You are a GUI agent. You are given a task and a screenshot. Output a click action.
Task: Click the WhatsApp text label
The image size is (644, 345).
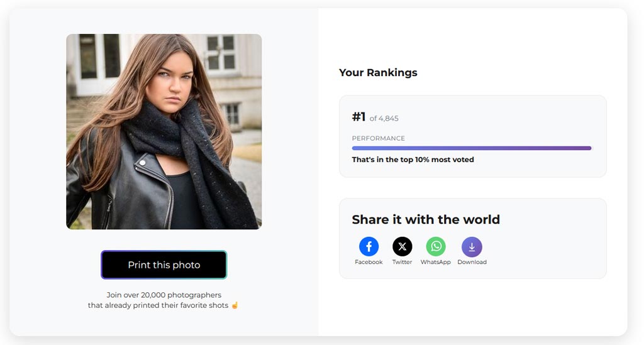pyautogui.click(x=436, y=262)
